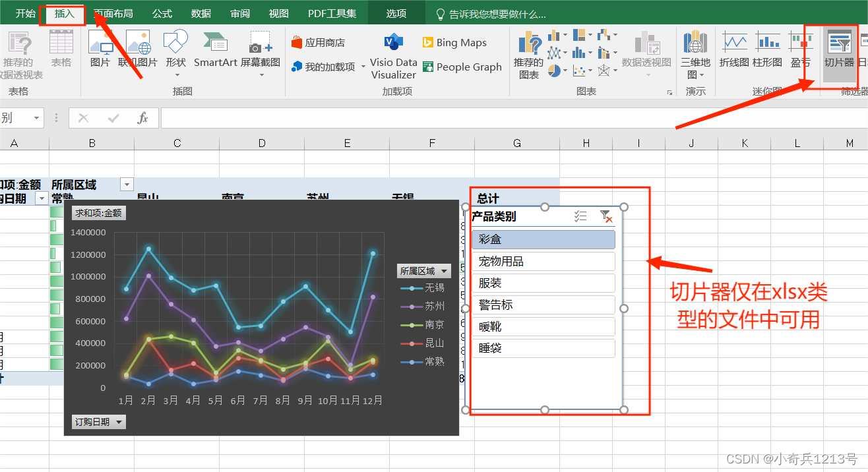Click the 无锡 legend entry
Screen dimensions: 868x472
click(x=423, y=288)
